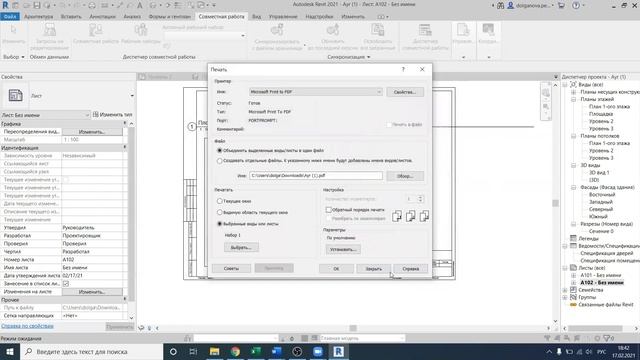This screenshot has height=360, width=640.
Task: Open the 'Лист: Без имени' properties filter dropdown
Action: pos(87,115)
